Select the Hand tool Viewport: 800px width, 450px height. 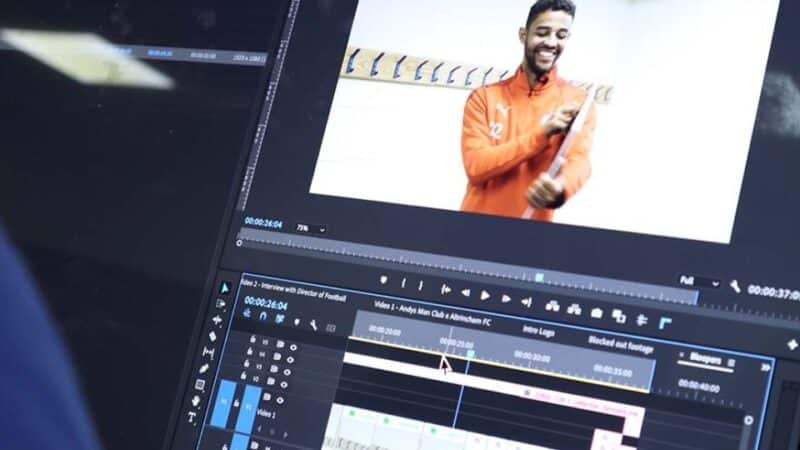click(x=196, y=401)
